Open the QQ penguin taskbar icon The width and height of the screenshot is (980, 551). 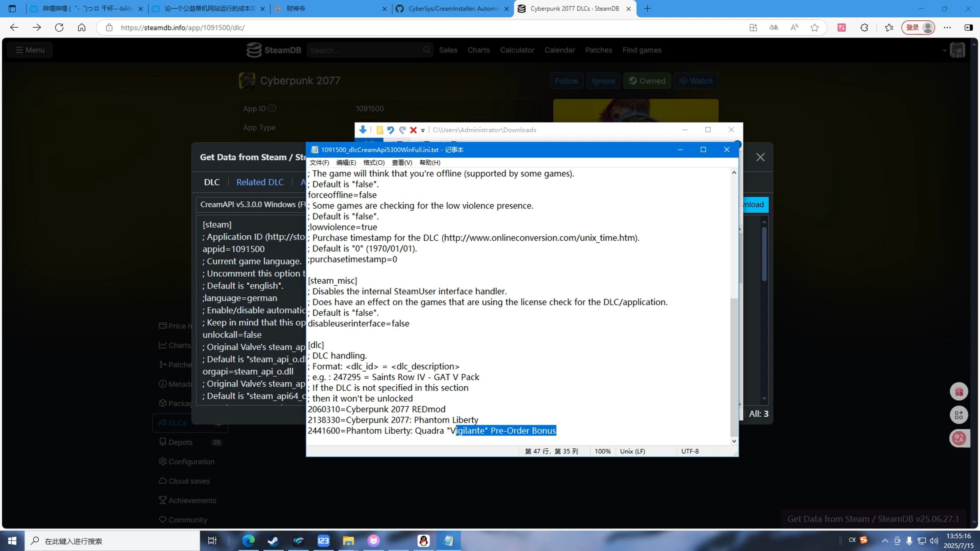click(x=423, y=541)
